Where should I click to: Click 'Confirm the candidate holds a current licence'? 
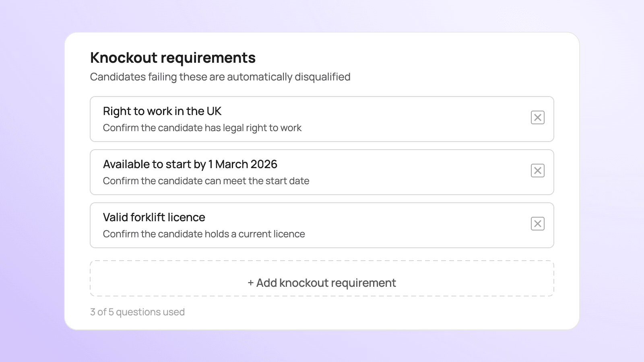coord(204,234)
